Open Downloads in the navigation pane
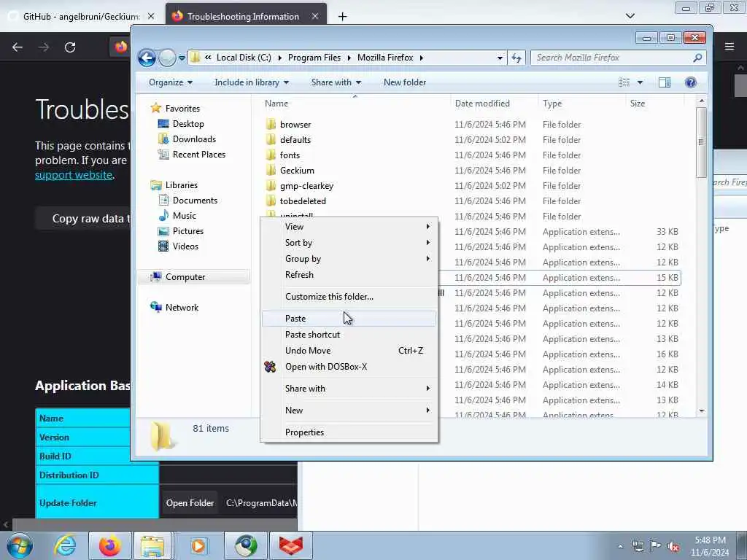747x560 pixels. point(187,139)
